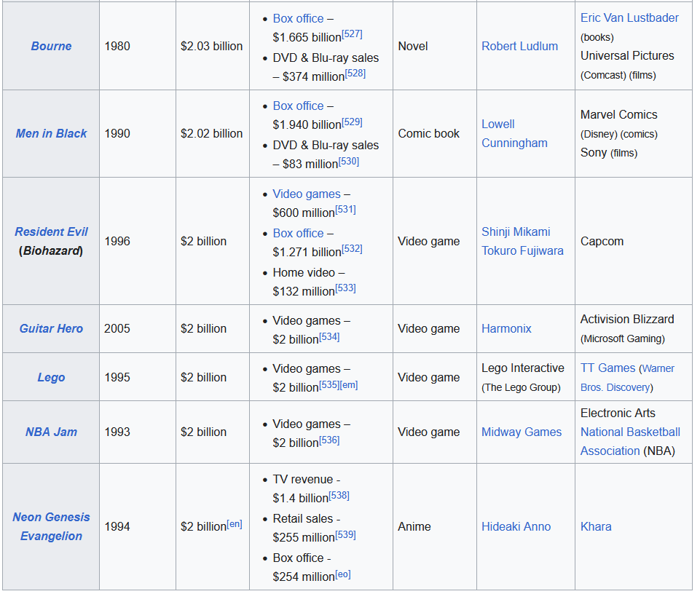The width and height of the screenshot is (700, 594).
Task: Open citation 527 footnote
Action: (352, 34)
